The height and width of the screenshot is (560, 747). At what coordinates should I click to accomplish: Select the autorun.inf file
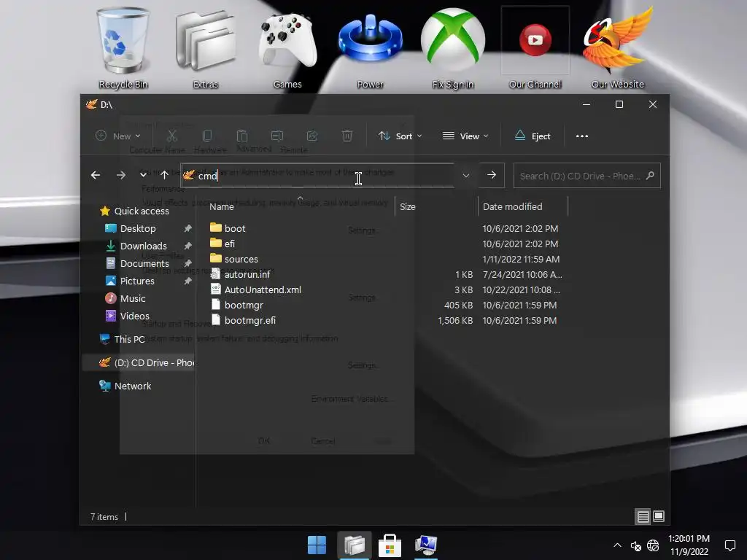(247, 274)
